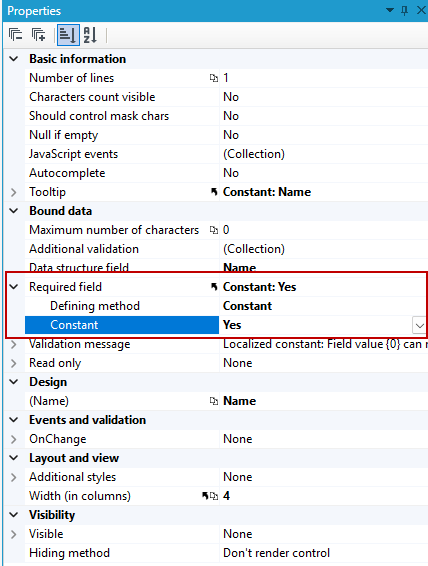
Task: Collapse the Required field property
Action: 13,287
